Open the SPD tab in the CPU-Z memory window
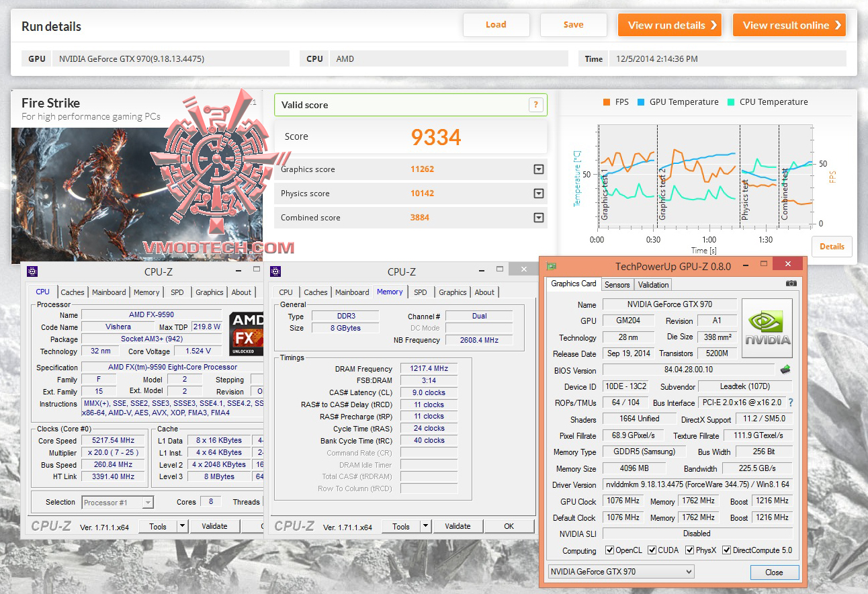 (421, 292)
